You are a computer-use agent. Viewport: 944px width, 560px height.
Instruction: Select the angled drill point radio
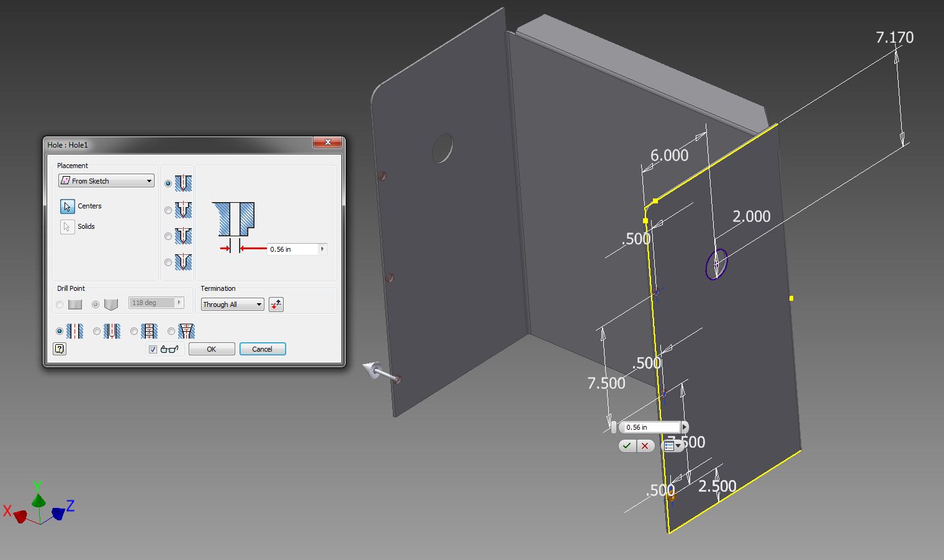[x=96, y=304]
